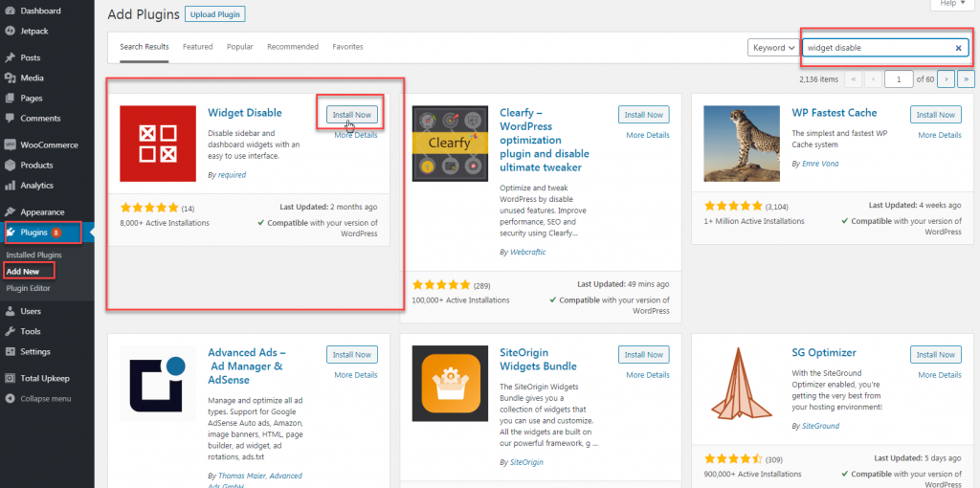Viewport: 980px width, 488px height.
Task: Open More Details for Clearfy
Action: click(648, 135)
